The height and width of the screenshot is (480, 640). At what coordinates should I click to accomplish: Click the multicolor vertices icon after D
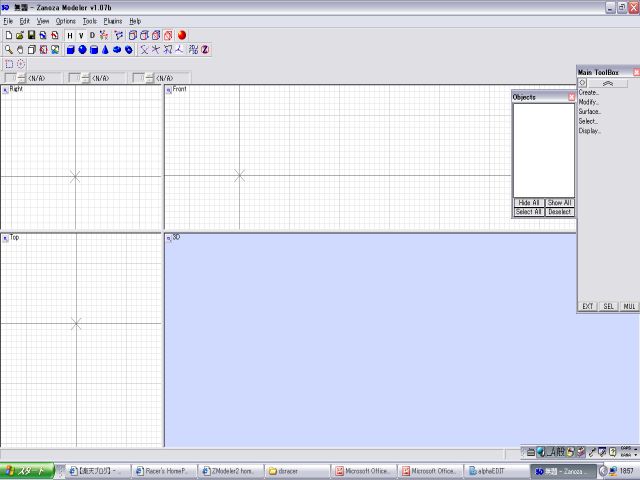coord(104,36)
